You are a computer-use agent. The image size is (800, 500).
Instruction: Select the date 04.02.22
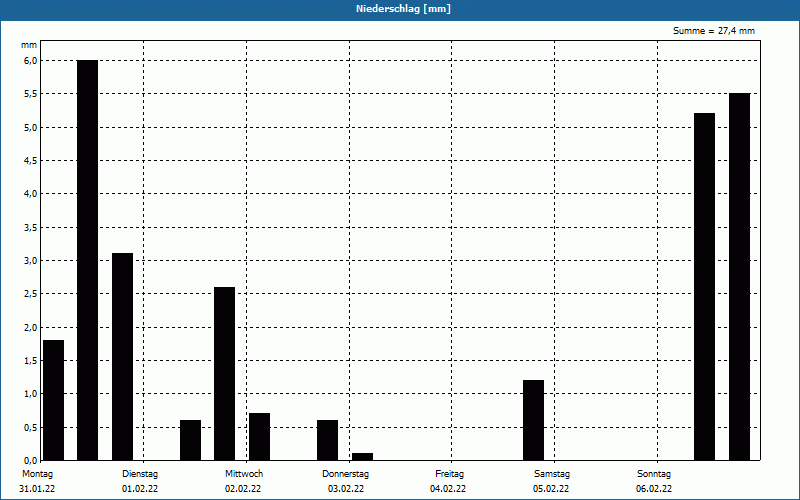coord(448,489)
